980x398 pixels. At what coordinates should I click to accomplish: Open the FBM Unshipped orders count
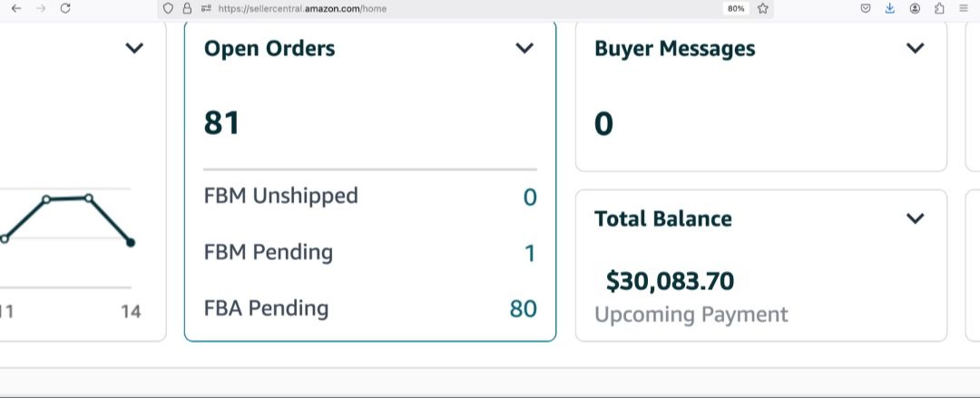[x=530, y=197]
